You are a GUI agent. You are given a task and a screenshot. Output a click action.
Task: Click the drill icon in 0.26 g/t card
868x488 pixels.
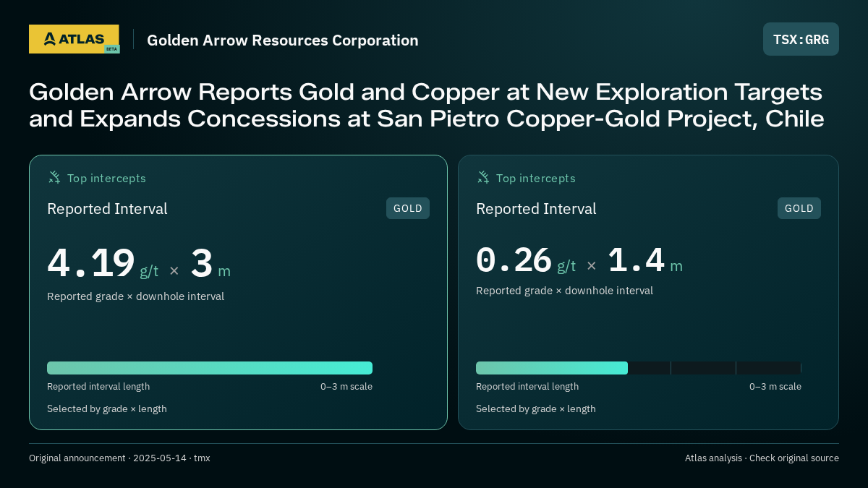tap(483, 177)
